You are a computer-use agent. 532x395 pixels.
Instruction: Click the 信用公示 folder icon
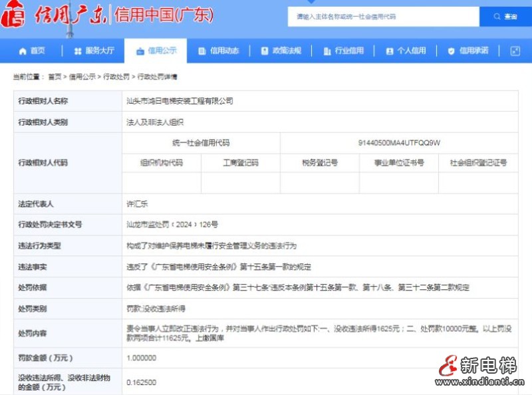point(139,51)
